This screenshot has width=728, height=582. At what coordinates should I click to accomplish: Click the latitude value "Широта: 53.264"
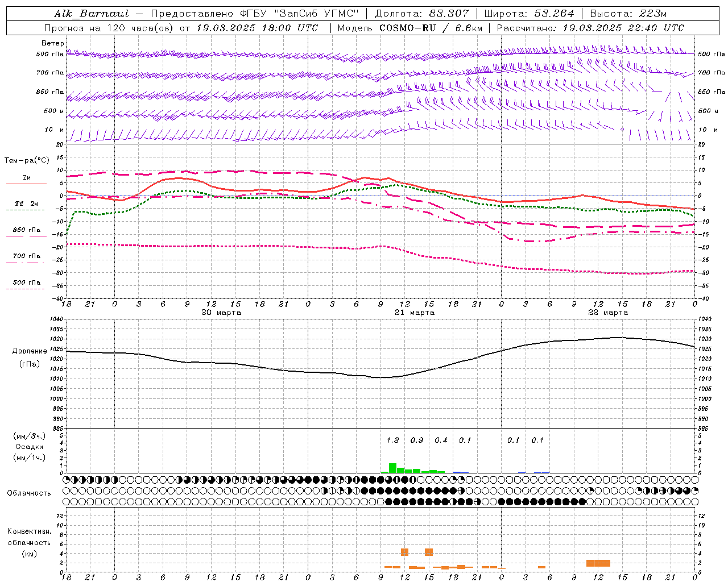coord(530,14)
